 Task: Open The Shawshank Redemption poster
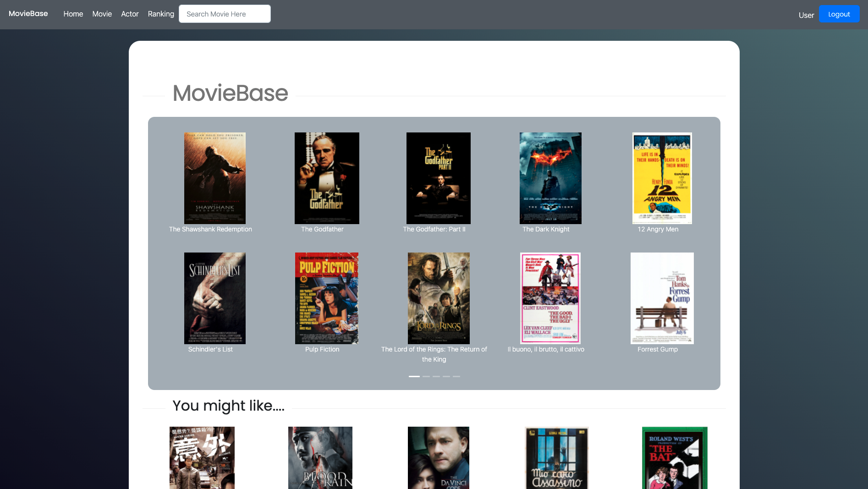click(215, 178)
